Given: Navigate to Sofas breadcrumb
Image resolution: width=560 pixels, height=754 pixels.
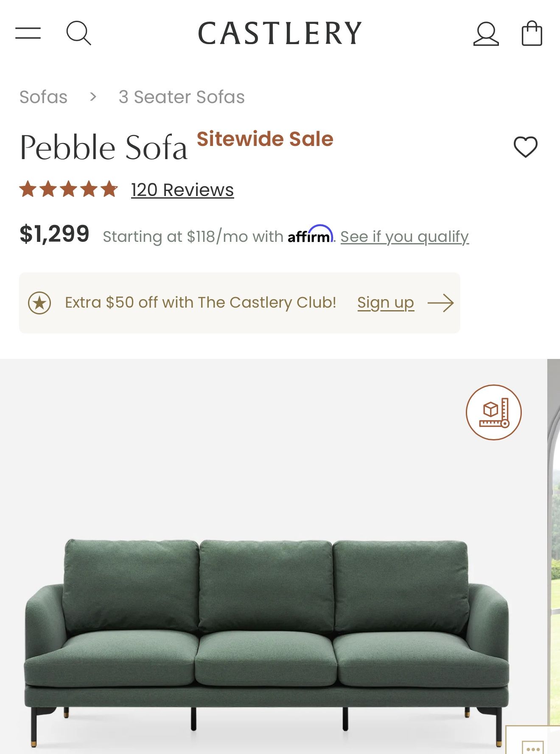Looking at the screenshot, I should (x=43, y=97).
